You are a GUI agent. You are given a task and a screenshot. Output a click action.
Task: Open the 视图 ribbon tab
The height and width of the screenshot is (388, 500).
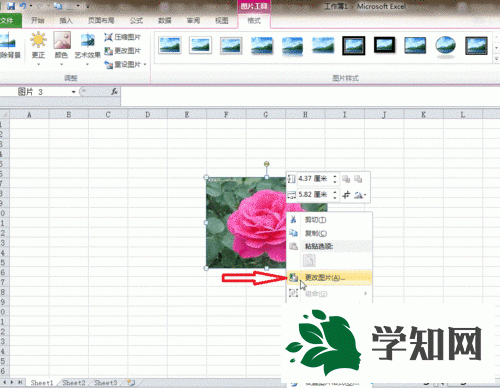222,21
